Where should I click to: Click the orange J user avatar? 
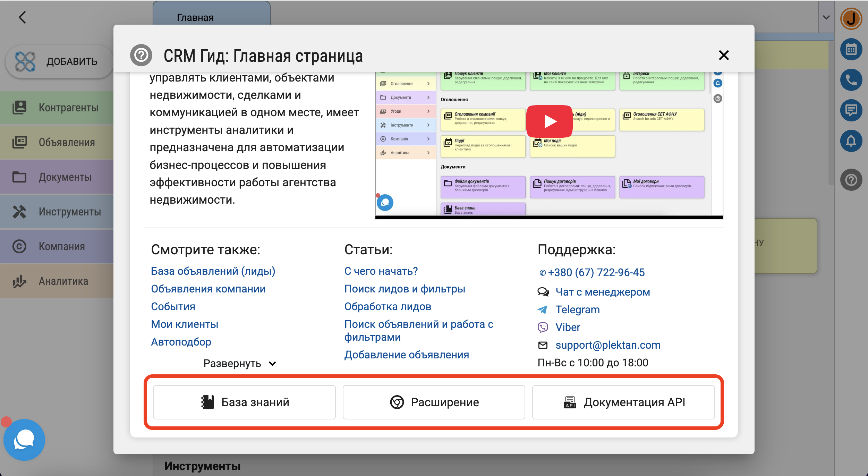point(851,19)
